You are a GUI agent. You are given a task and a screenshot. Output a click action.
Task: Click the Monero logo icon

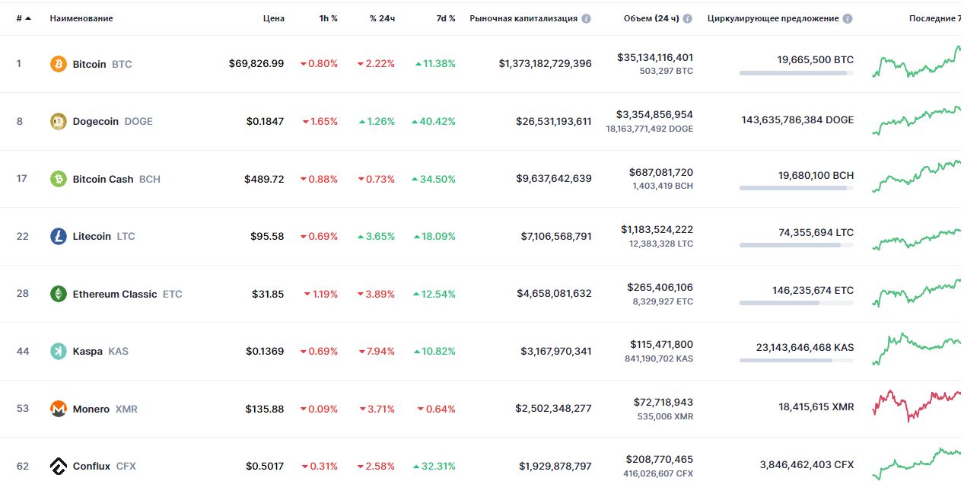tap(59, 409)
